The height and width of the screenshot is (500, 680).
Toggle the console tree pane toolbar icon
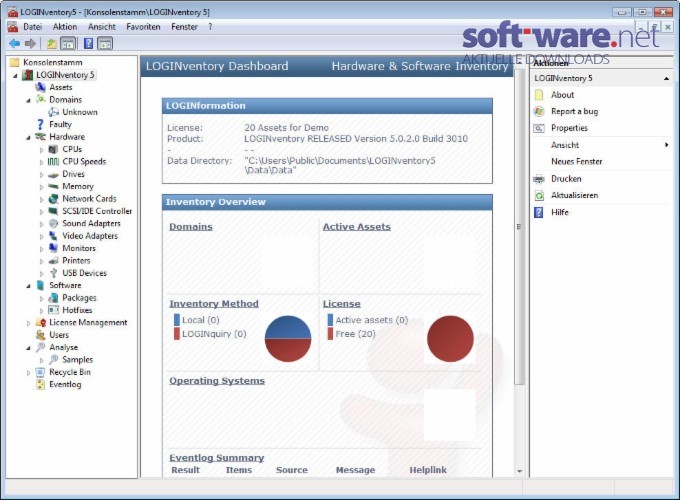click(68, 43)
